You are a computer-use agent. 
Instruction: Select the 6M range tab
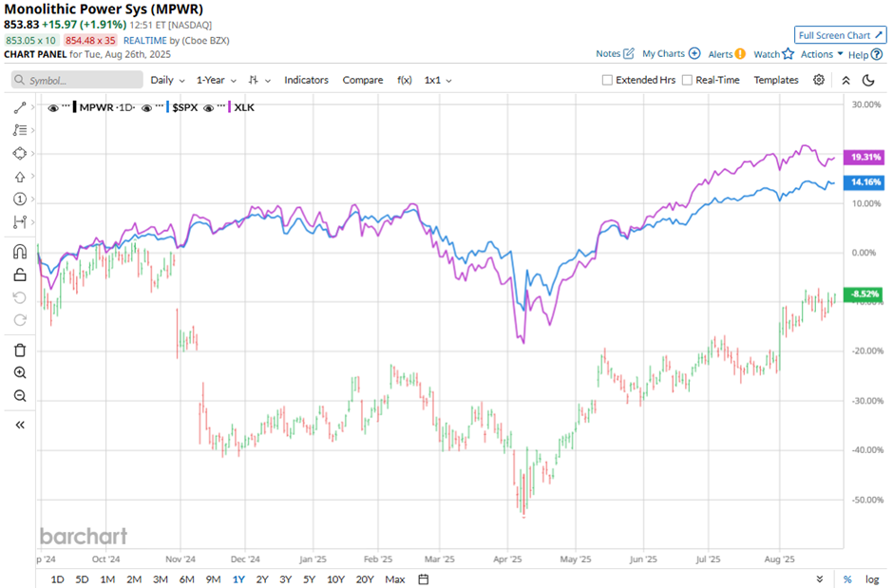[x=187, y=579]
